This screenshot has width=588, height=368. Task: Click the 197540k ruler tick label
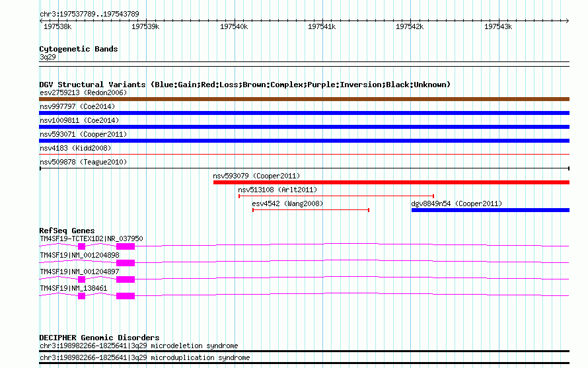click(234, 26)
